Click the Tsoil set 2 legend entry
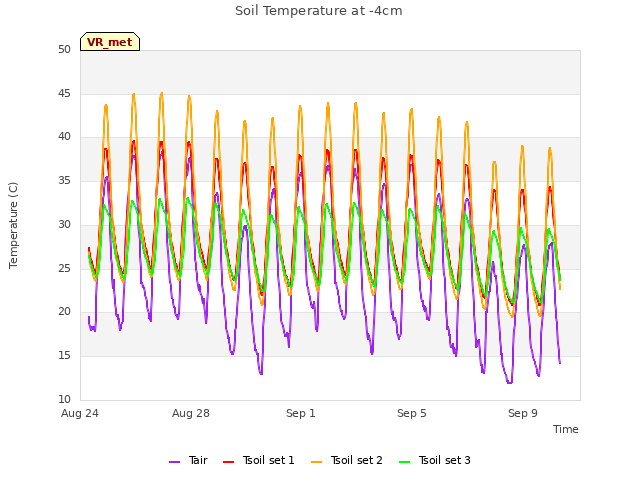This screenshot has width=640, height=480. tap(347, 460)
